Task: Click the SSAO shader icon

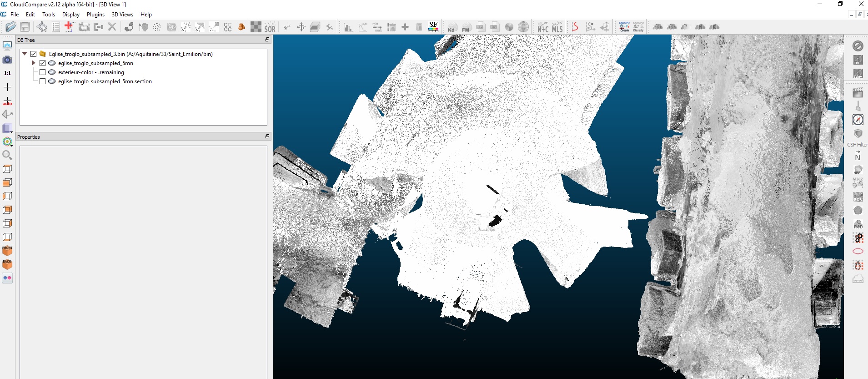Action: point(858,73)
